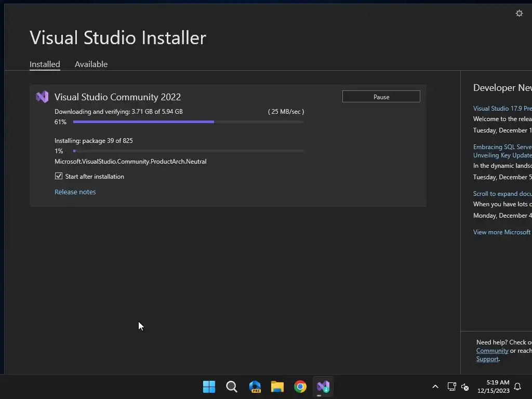
Task: Open the Windows Start menu
Action: pos(209,387)
